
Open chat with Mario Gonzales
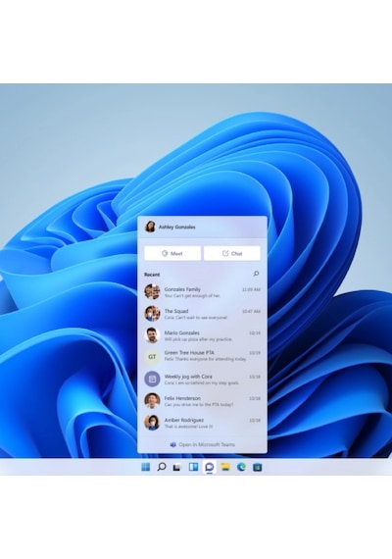[202, 335]
